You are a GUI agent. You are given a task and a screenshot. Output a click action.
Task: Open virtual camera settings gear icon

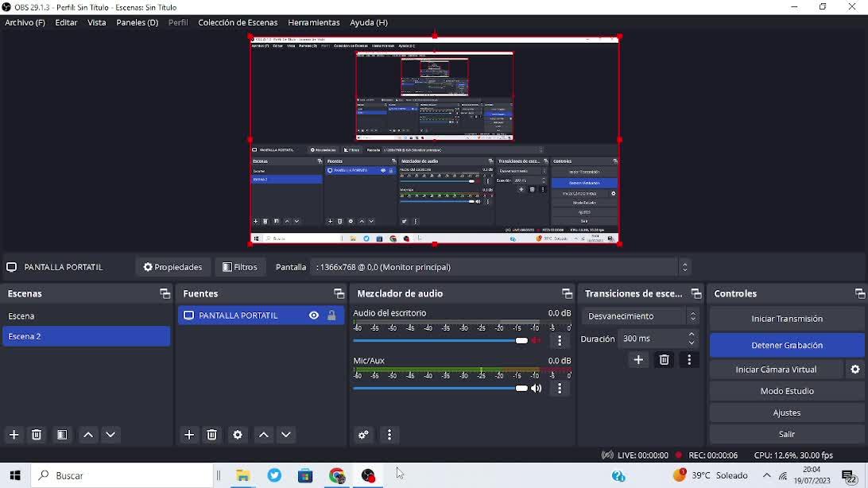(x=855, y=370)
